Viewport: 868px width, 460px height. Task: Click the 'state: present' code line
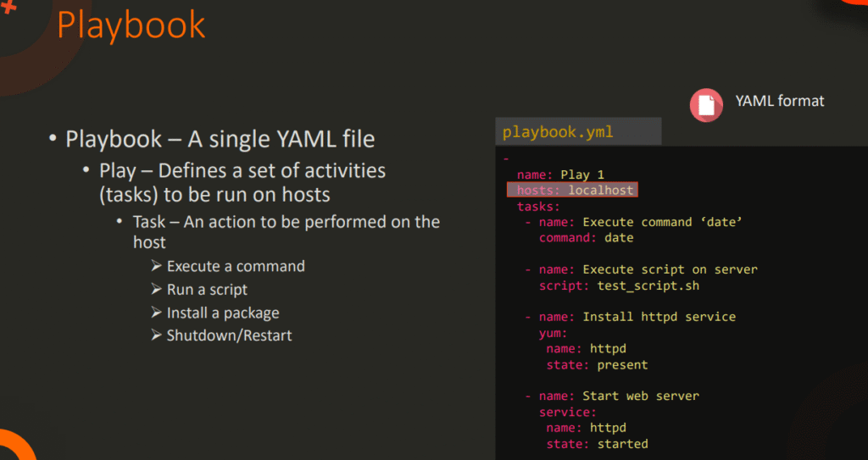point(597,364)
